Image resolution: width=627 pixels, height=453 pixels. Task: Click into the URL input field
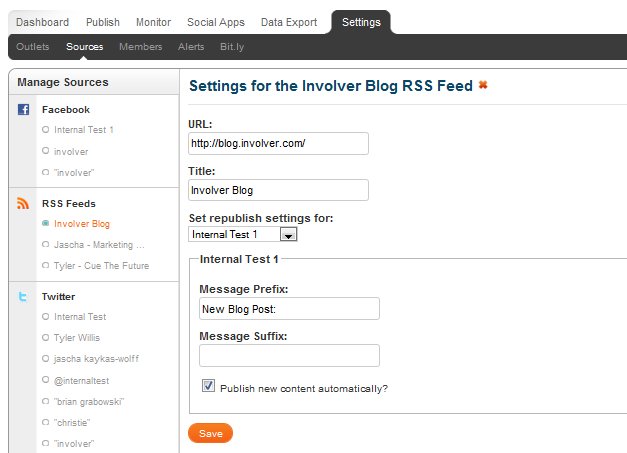278,144
